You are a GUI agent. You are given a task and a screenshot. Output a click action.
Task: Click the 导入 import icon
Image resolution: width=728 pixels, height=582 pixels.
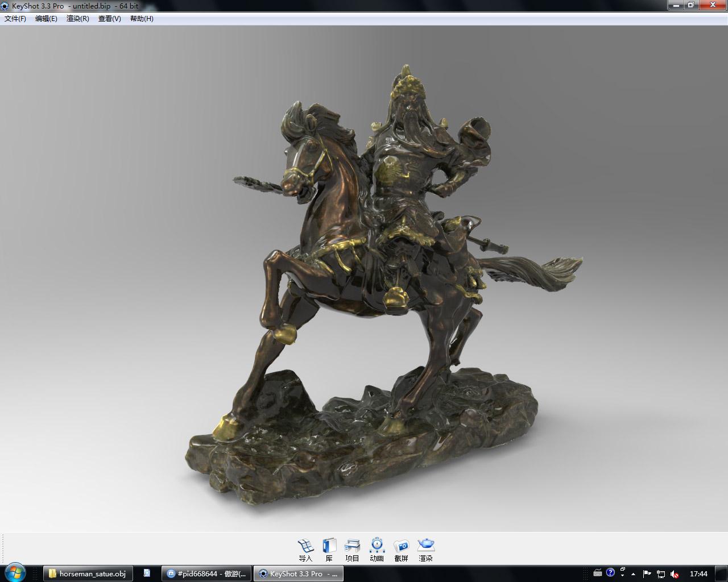[x=305, y=550]
